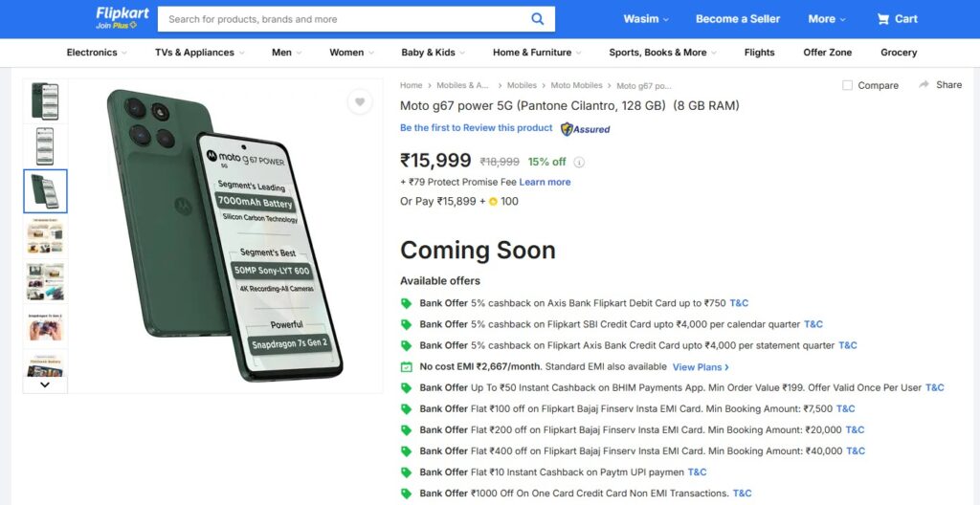The height and width of the screenshot is (505, 980).
Task: Open T&C for BHIM Payments offer
Action: tap(934, 387)
